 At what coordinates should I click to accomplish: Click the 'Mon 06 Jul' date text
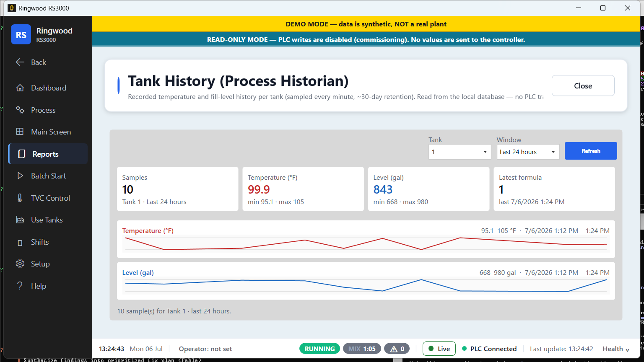pyautogui.click(x=146, y=349)
